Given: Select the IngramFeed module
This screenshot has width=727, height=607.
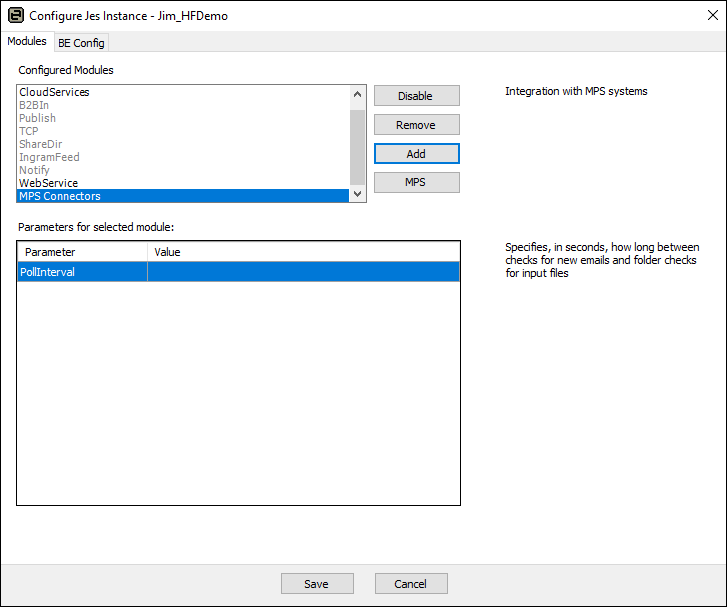Looking at the screenshot, I should click(183, 157).
